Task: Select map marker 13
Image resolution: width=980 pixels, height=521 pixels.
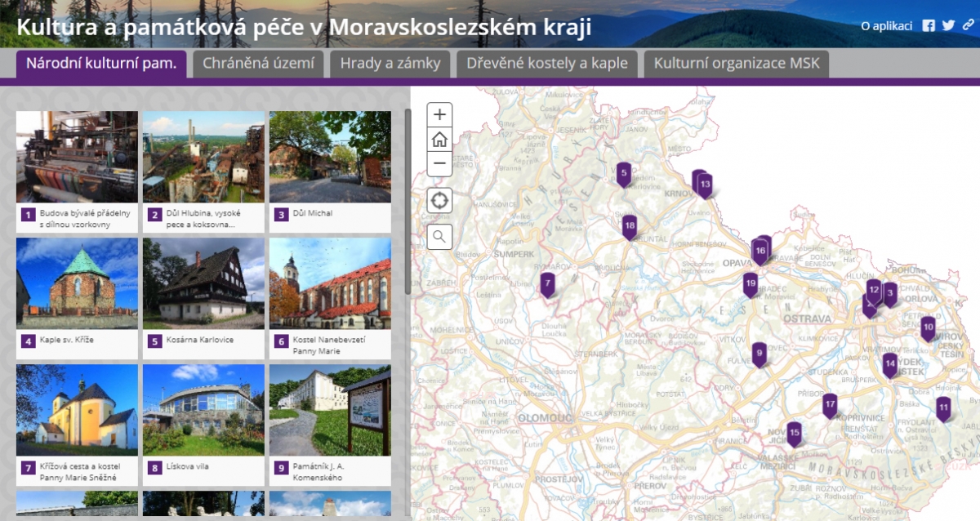Action: (x=705, y=185)
